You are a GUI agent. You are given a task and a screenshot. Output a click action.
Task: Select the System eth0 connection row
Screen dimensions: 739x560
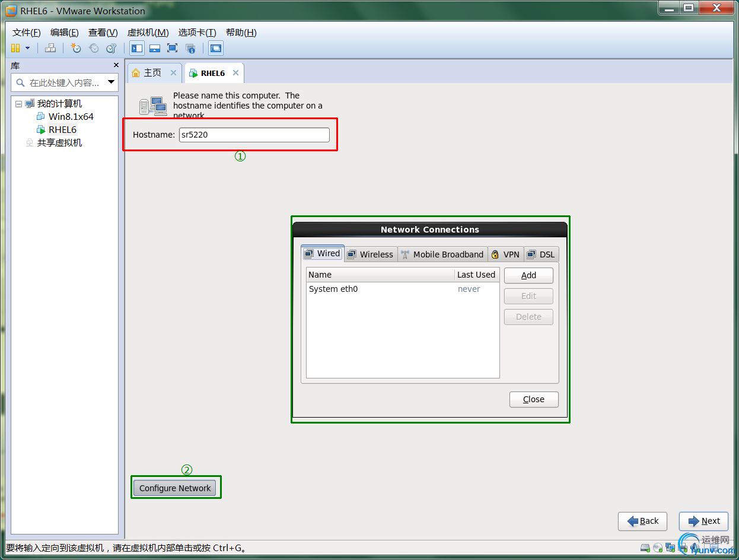click(403, 289)
